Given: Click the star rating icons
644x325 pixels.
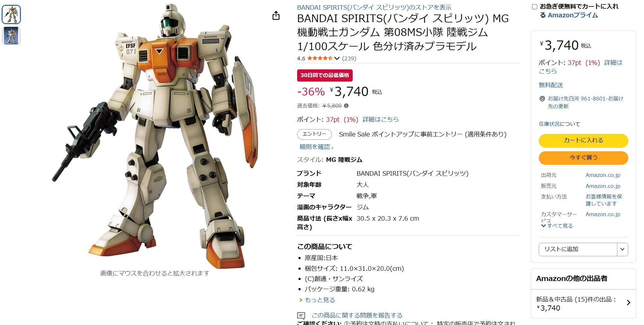Looking at the screenshot, I should (320, 58).
